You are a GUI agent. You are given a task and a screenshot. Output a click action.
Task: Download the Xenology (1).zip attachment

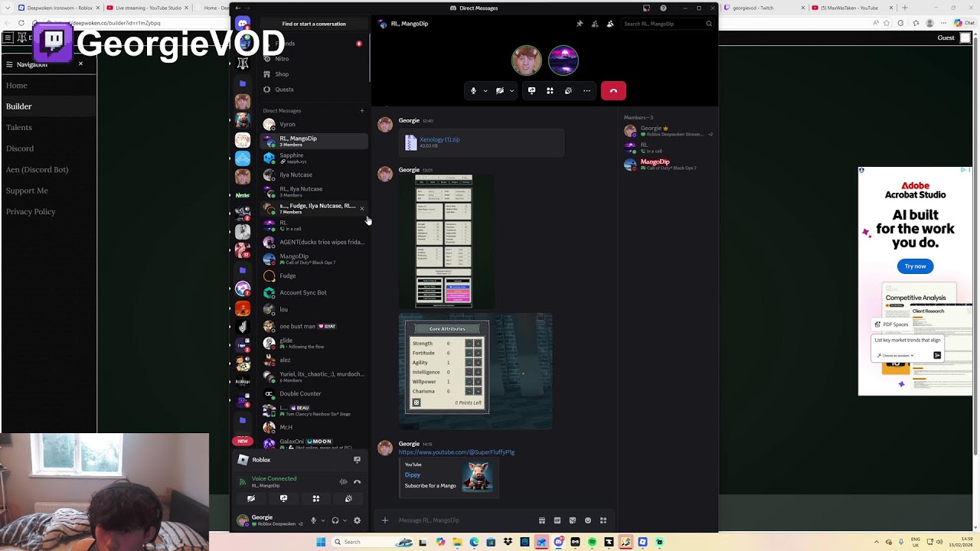pos(439,139)
